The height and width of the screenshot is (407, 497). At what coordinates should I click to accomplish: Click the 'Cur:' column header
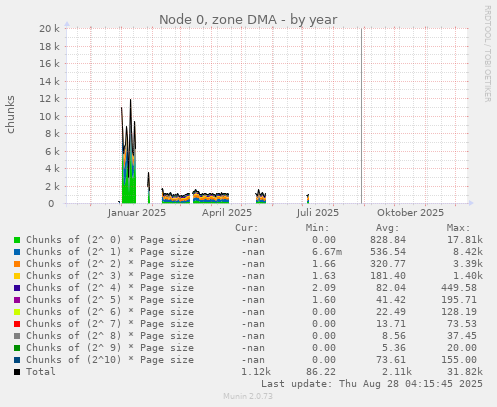click(x=247, y=228)
